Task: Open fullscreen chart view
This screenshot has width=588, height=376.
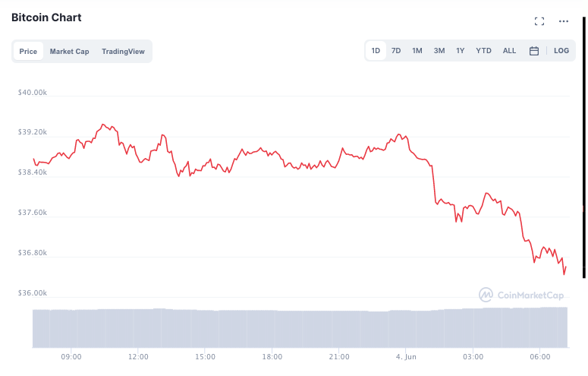Action: tap(539, 21)
